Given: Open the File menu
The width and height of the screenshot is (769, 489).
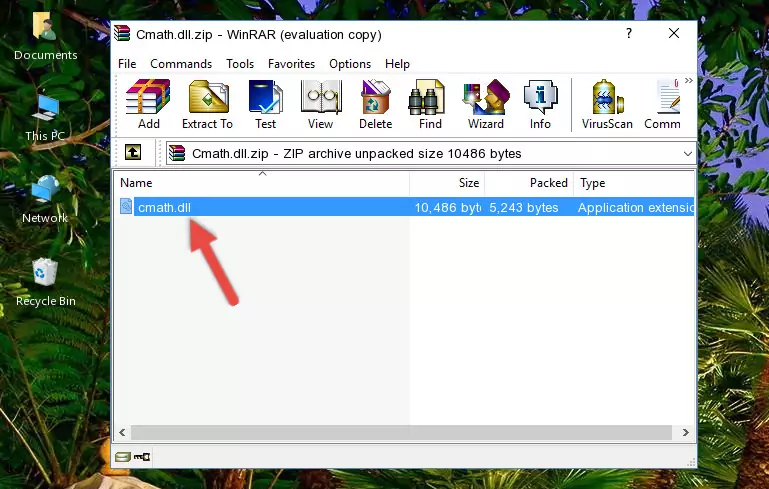Looking at the screenshot, I should click(x=127, y=64).
